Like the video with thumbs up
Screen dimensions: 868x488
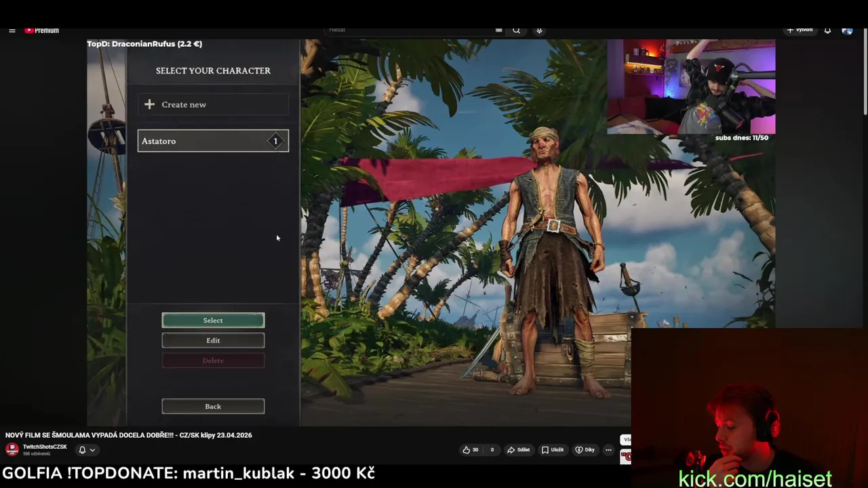[471, 449]
